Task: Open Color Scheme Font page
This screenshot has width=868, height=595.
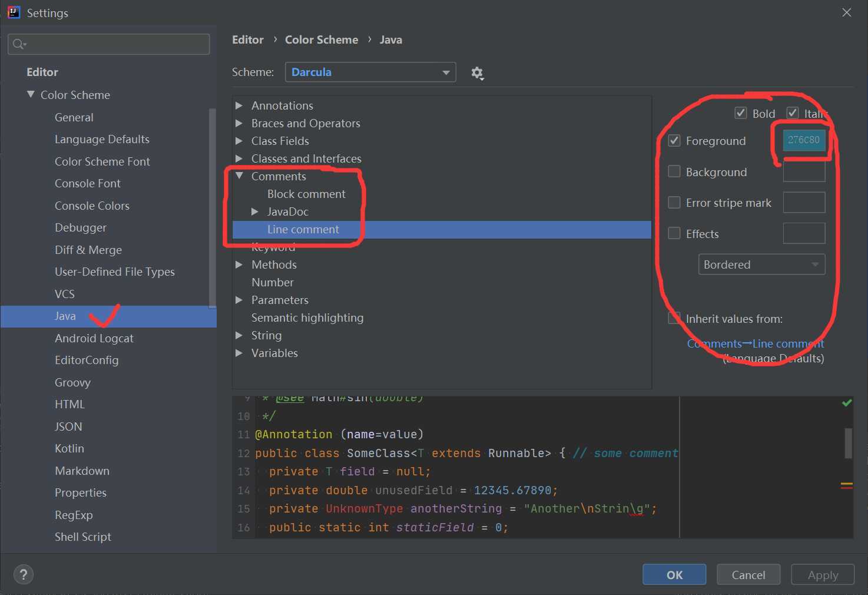Action: point(102,161)
